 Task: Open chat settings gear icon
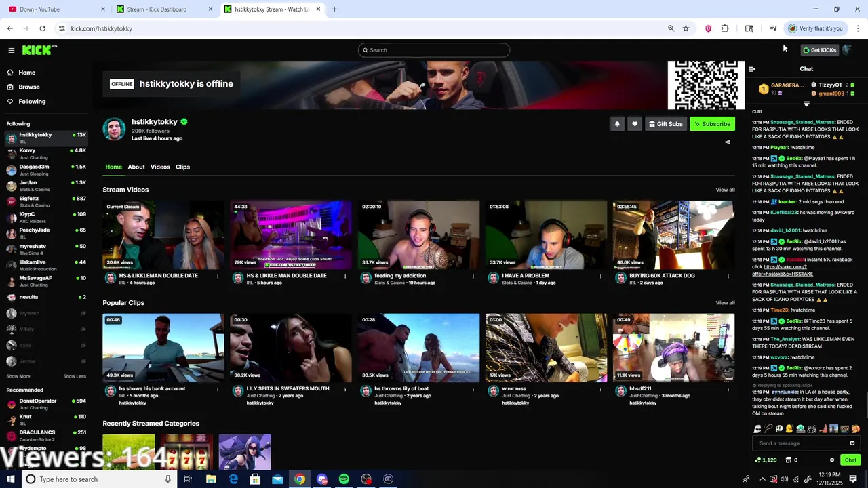[x=832, y=460]
